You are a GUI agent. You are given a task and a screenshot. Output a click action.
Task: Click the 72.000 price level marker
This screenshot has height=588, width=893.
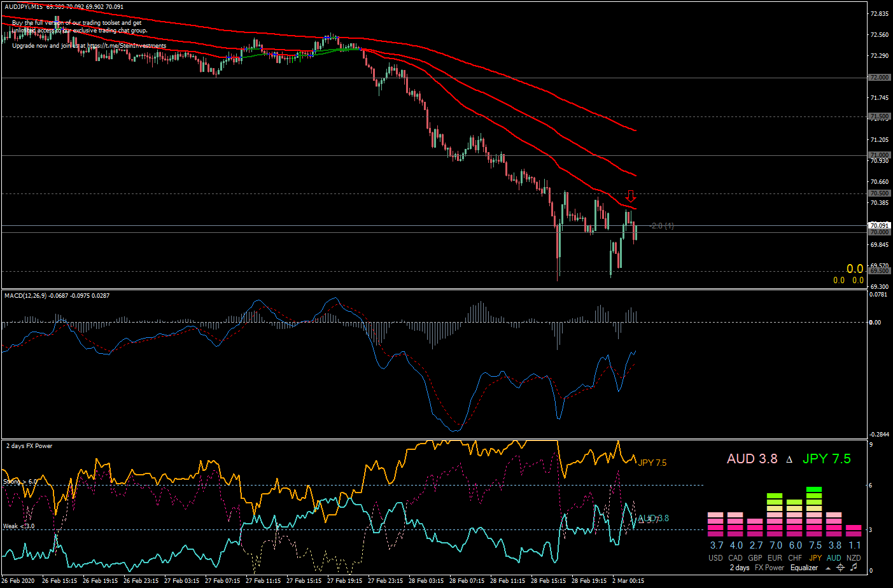click(x=880, y=78)
